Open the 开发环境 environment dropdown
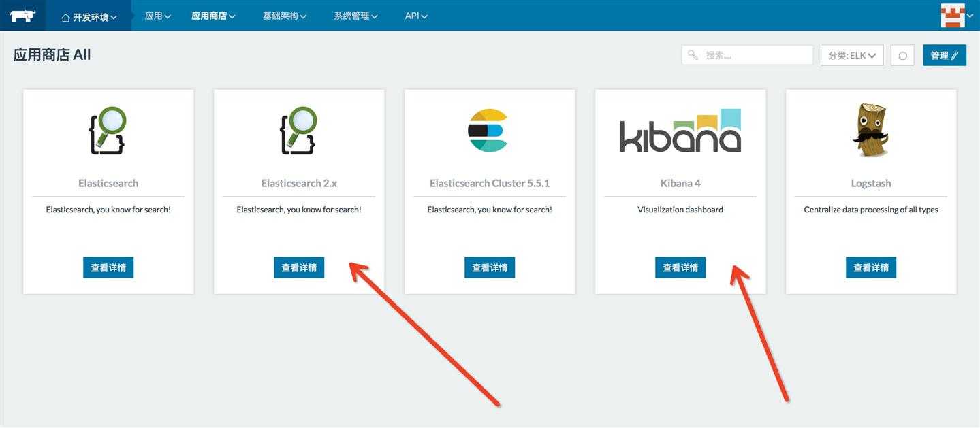This screenshot has width=980, height=428. (89, 16)
